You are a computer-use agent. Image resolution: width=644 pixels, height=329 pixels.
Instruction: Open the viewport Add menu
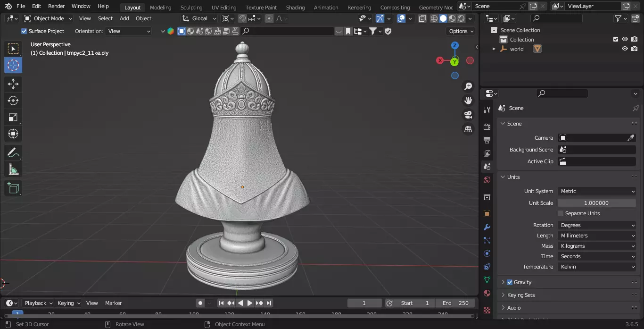(124, 18)
